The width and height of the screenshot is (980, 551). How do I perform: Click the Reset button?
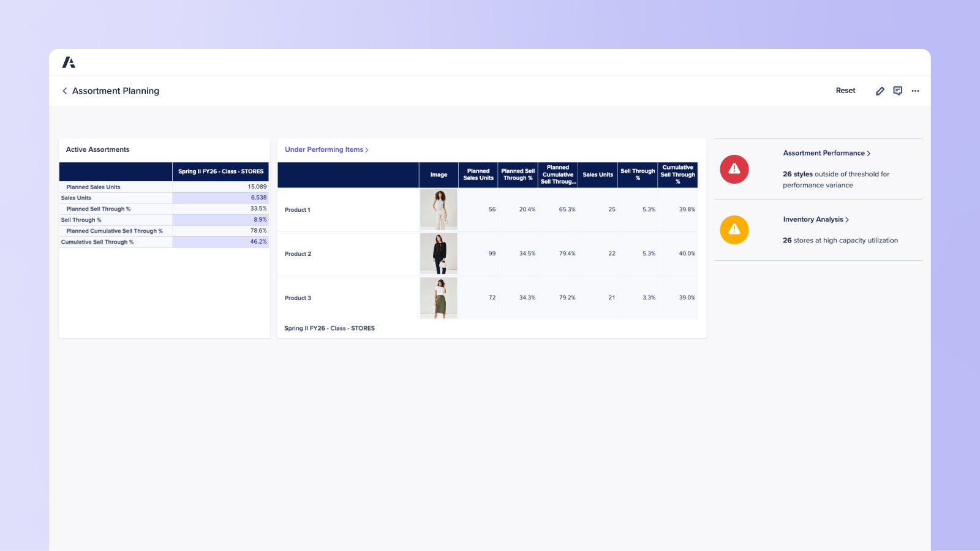point(846,90)
